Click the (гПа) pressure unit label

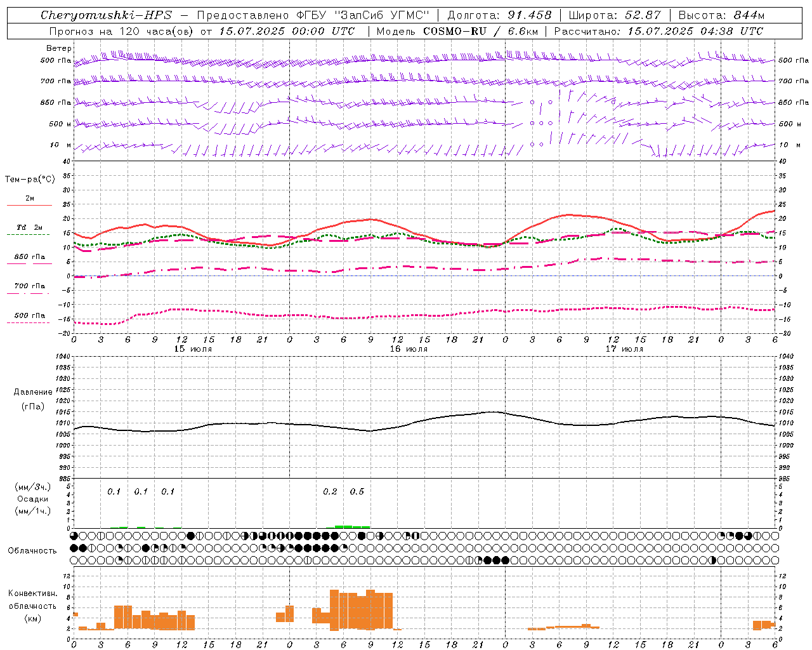(x=33, y=406)
